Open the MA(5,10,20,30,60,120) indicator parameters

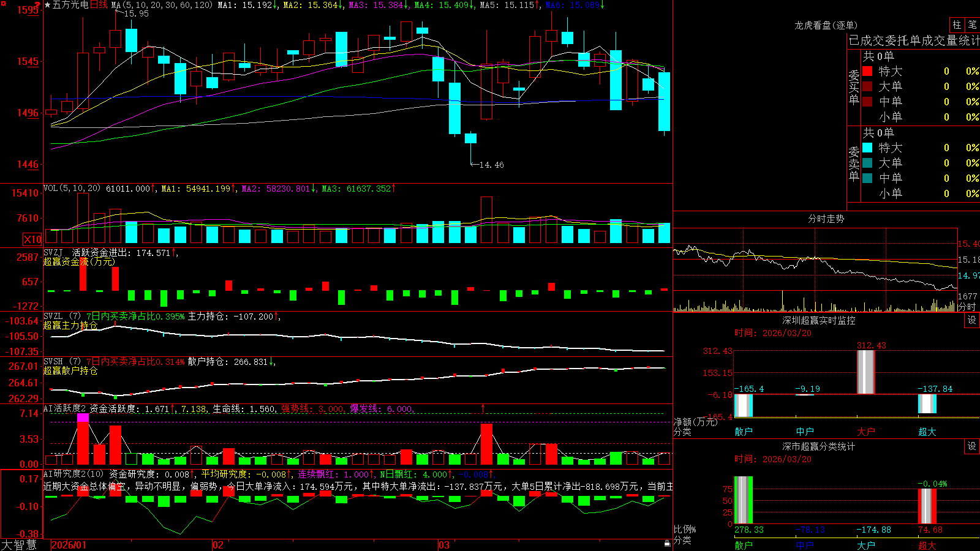pos(162,5)
